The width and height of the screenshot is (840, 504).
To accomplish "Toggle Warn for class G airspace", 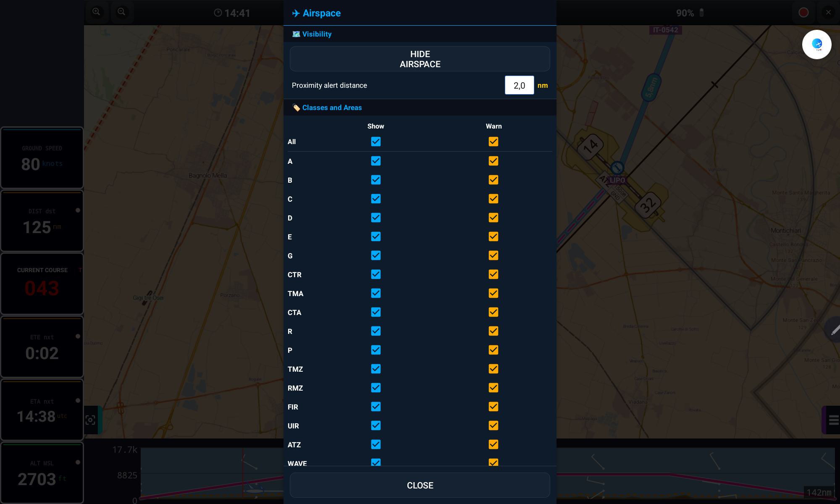I will 493,255.
